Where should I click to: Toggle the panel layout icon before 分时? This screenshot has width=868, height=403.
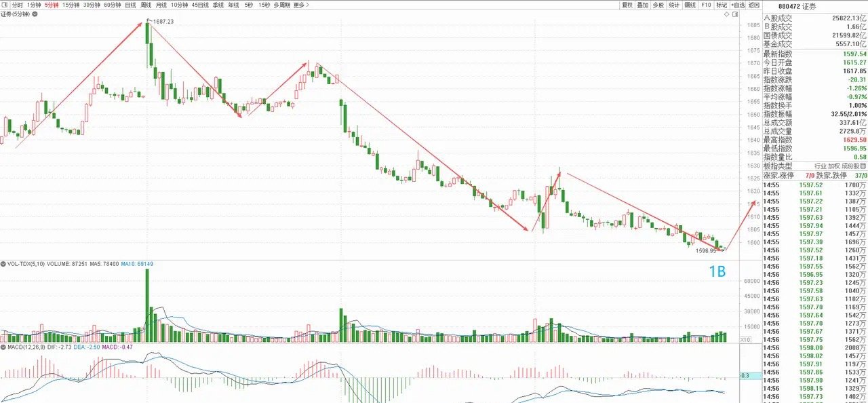click(5, 5)
